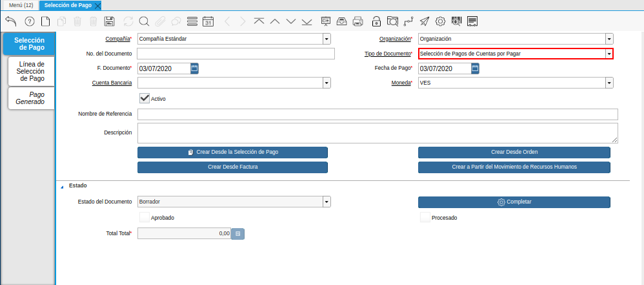The image size is (644, 285).
Task: Click the gear process icon in toolbar
Action: pos(440,21)
